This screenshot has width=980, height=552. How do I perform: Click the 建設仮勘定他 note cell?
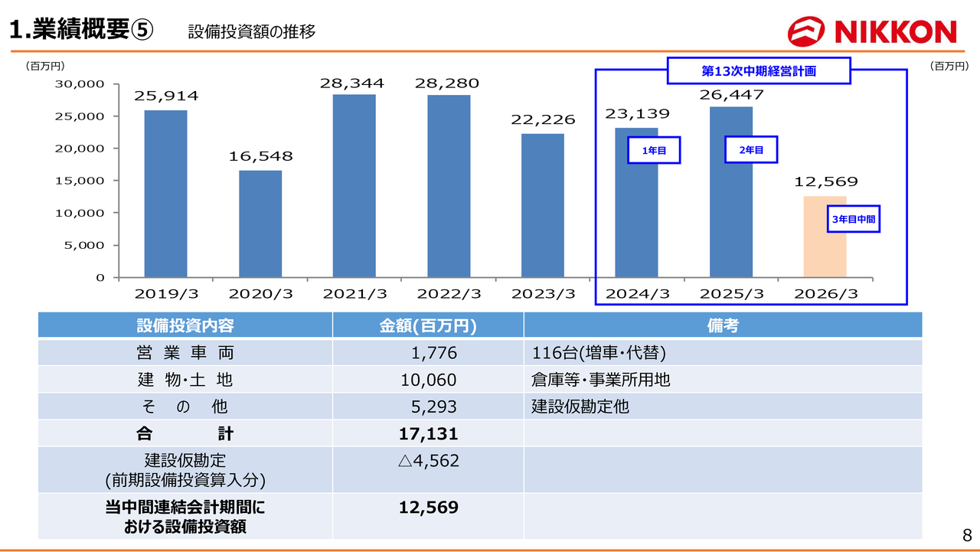click(580, 407)
